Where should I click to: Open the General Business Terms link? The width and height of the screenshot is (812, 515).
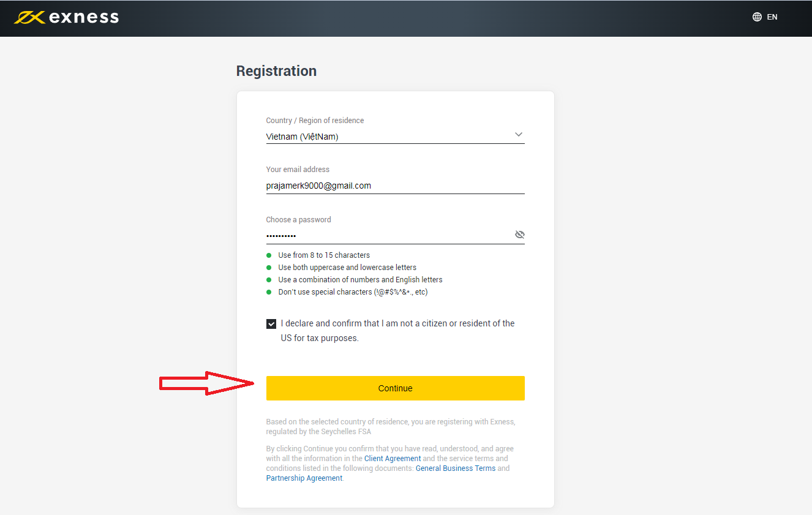click(x=456, y=468)
